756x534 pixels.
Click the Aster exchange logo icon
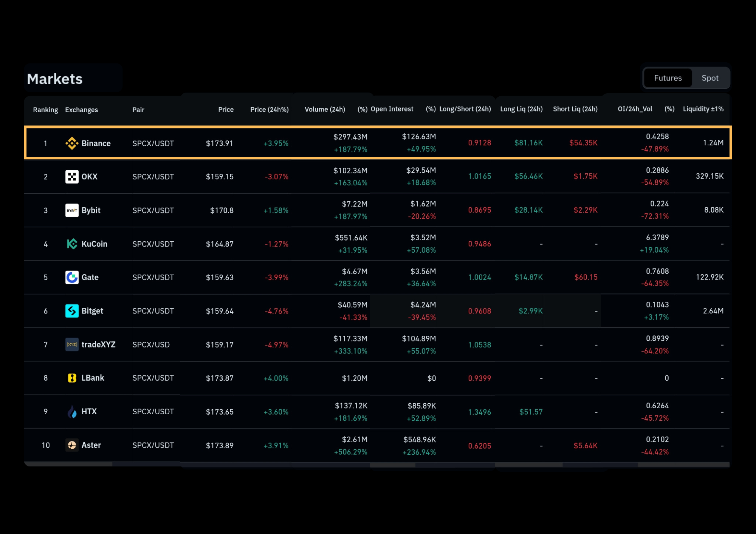coord(72,445)
